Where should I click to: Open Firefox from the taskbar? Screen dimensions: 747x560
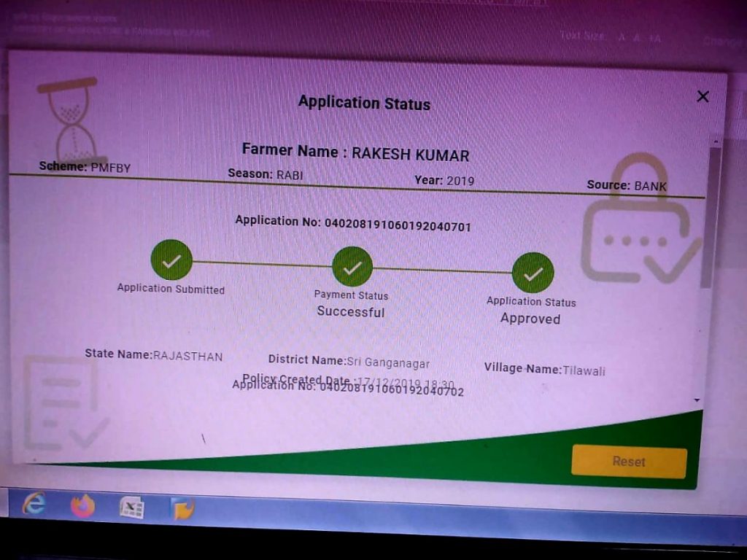83,505
